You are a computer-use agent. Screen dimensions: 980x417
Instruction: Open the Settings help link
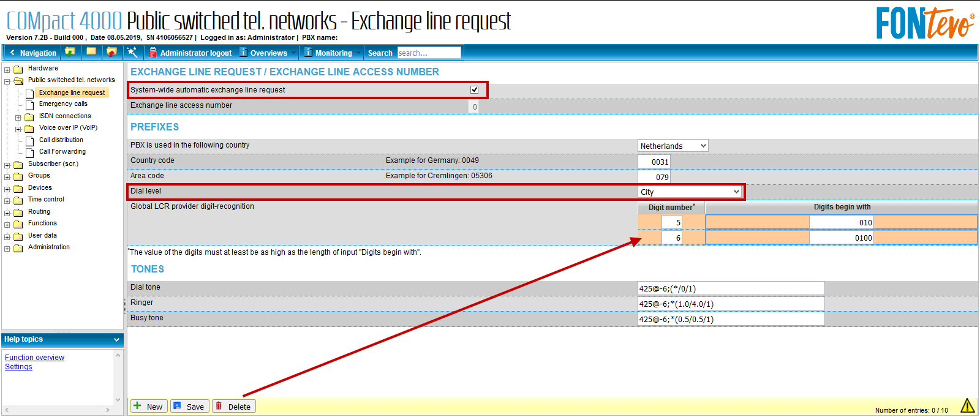(x=18, y=367)
